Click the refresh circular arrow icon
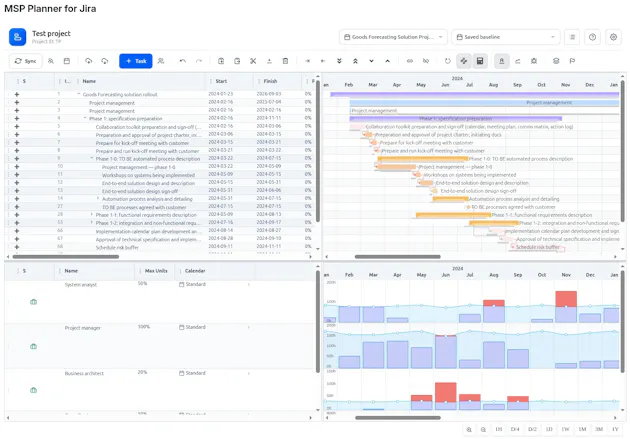630x439 pixels. click(x=448, y=61)
